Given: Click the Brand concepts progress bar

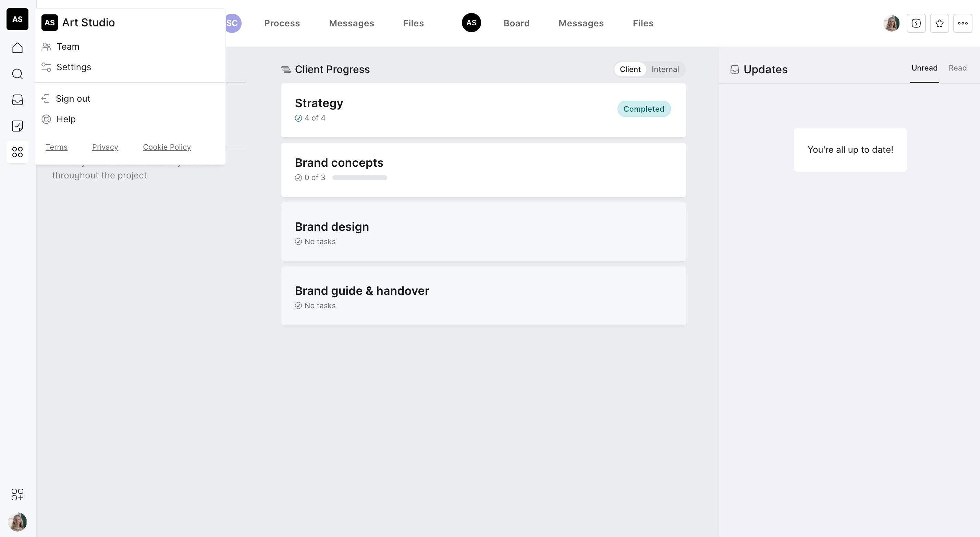Looking at the screenshot, I should [359, 178].
